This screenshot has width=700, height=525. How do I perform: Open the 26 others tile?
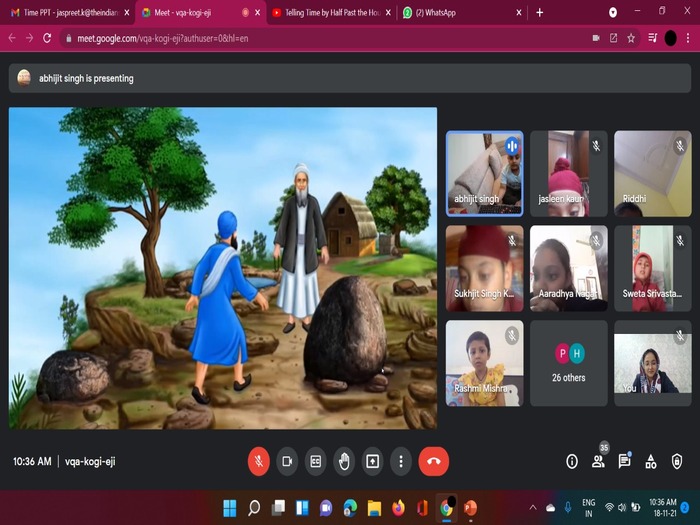coord(568,363)
